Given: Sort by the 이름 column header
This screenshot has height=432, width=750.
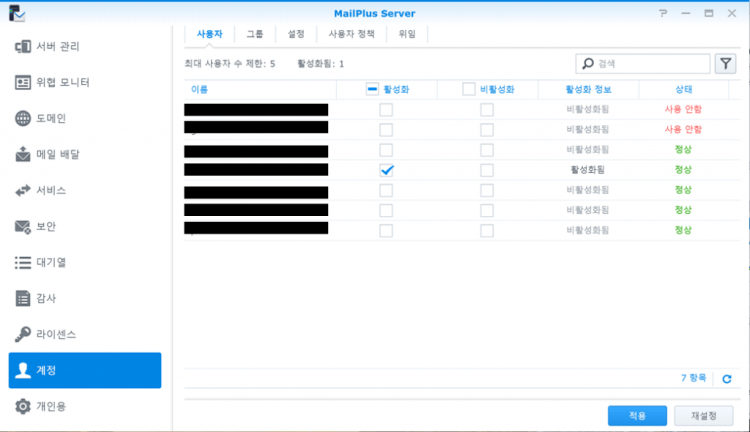Looking at the screenshot, I should point(200,89).
